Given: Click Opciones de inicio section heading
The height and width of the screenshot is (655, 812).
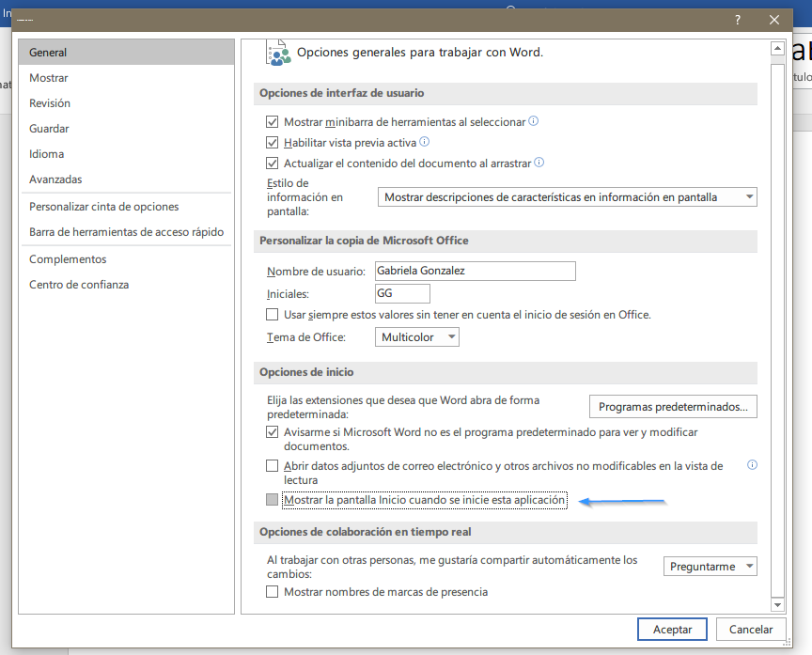Looking at the screenshot, I should click(306, 372).
